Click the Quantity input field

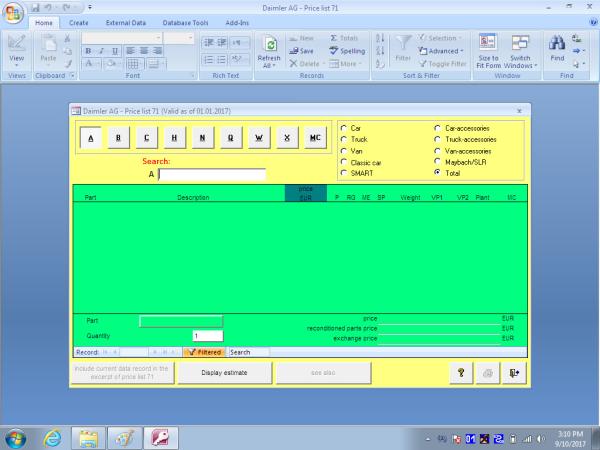point(208,336)
